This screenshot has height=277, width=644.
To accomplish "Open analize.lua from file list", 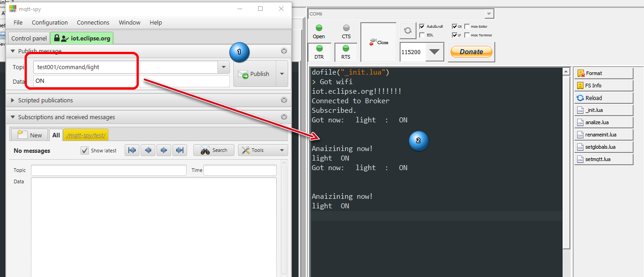I will click(x=604, y=122).
